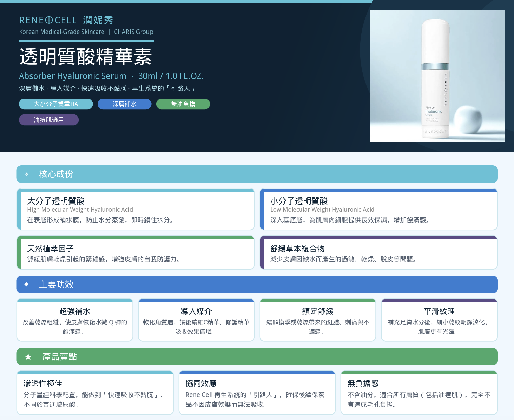Viewport: 514px width, 420px height.
Task: Click the 產品賣點 section header
Action: click(x=257, y=357)
